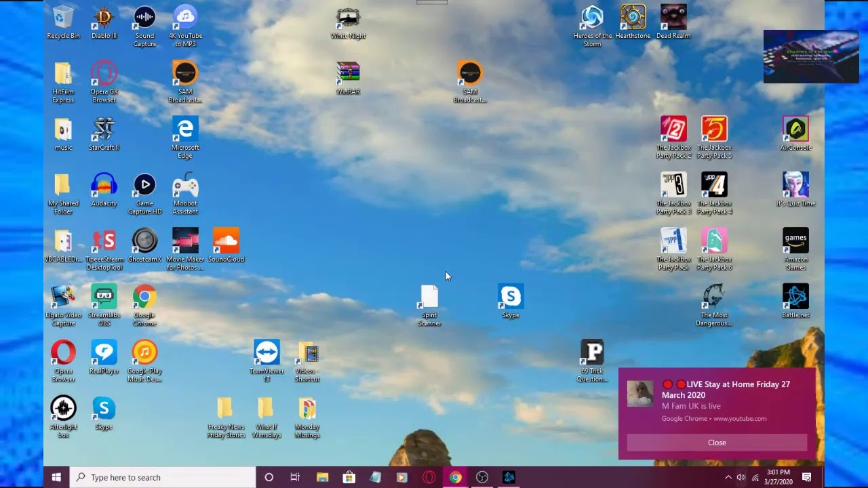This screenshot has width=868, height=488.
Task: Select the Moobot Assistant icon
Action: 185,195
